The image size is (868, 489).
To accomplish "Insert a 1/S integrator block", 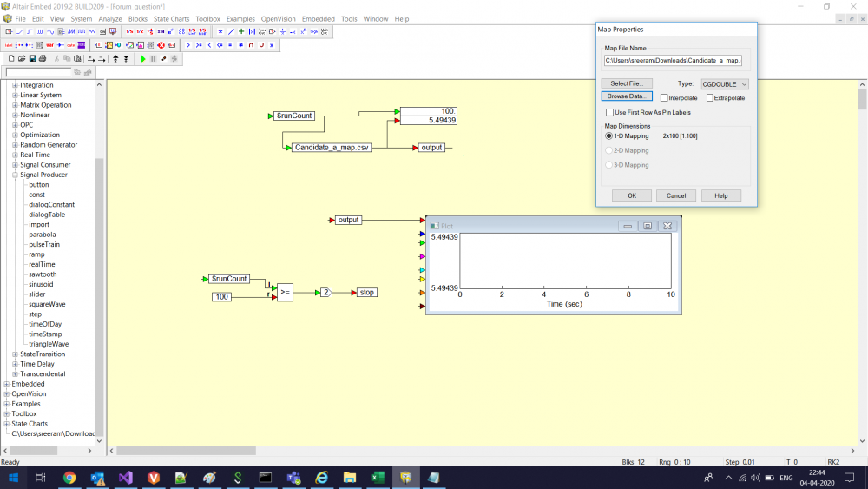I will 129,31.
